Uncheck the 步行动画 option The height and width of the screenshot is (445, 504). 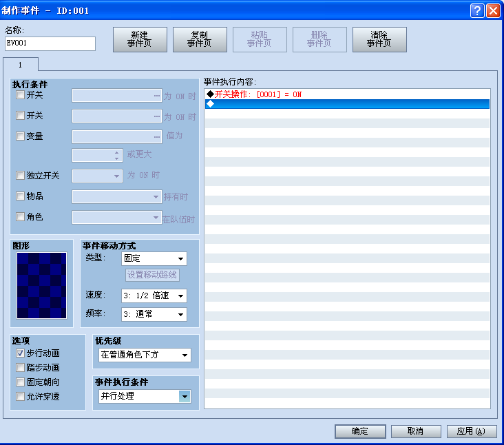(x=20, y=353)
